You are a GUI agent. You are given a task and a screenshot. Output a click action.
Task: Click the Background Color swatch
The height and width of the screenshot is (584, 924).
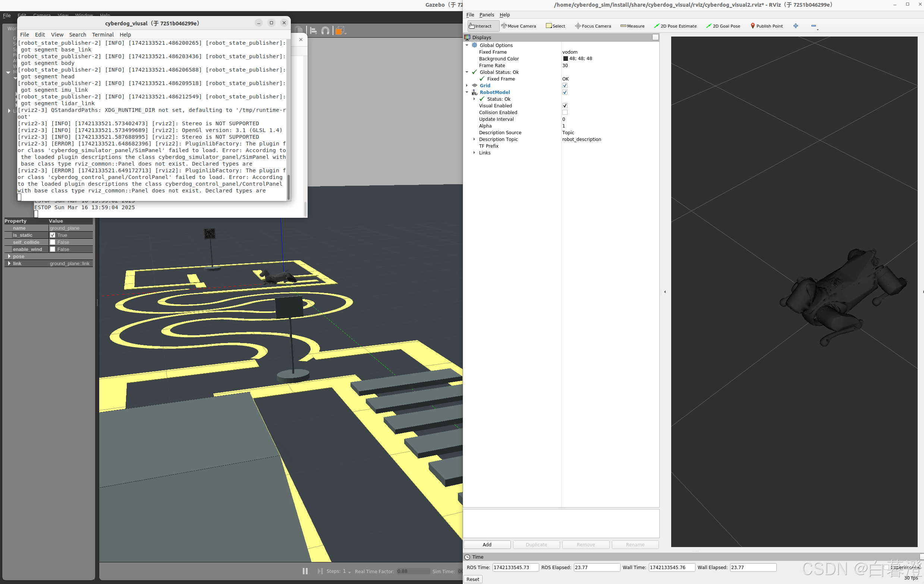[x=565, y=59]
